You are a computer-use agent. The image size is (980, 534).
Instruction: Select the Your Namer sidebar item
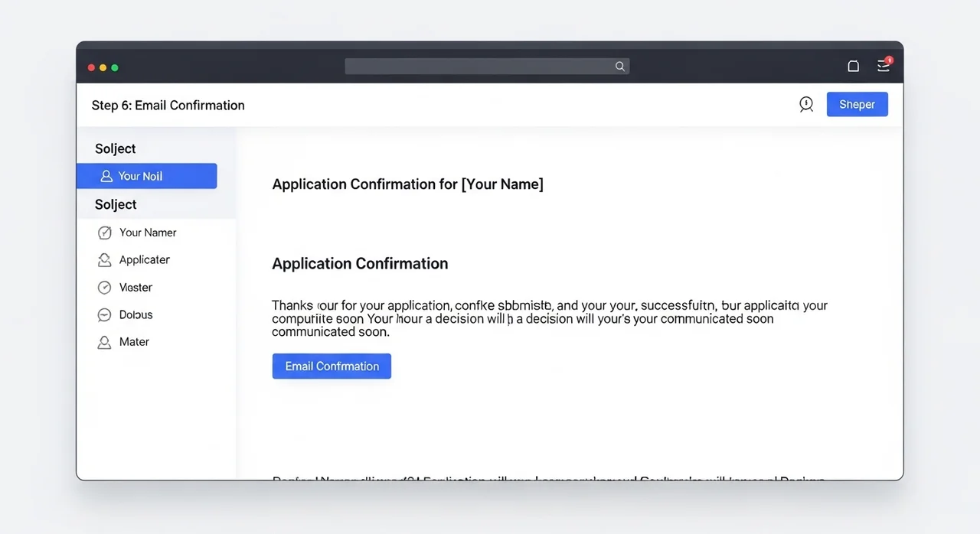pyautogui.click(x=148, y=233)
